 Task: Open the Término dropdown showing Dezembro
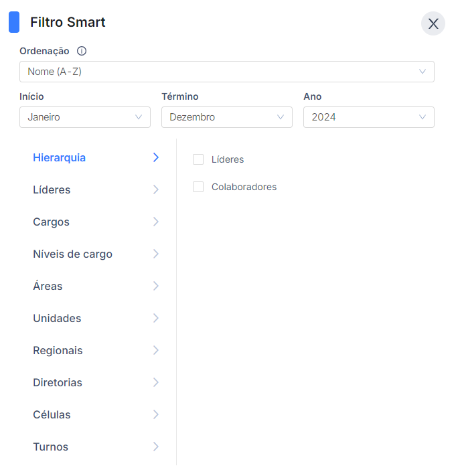coord(227,117)
